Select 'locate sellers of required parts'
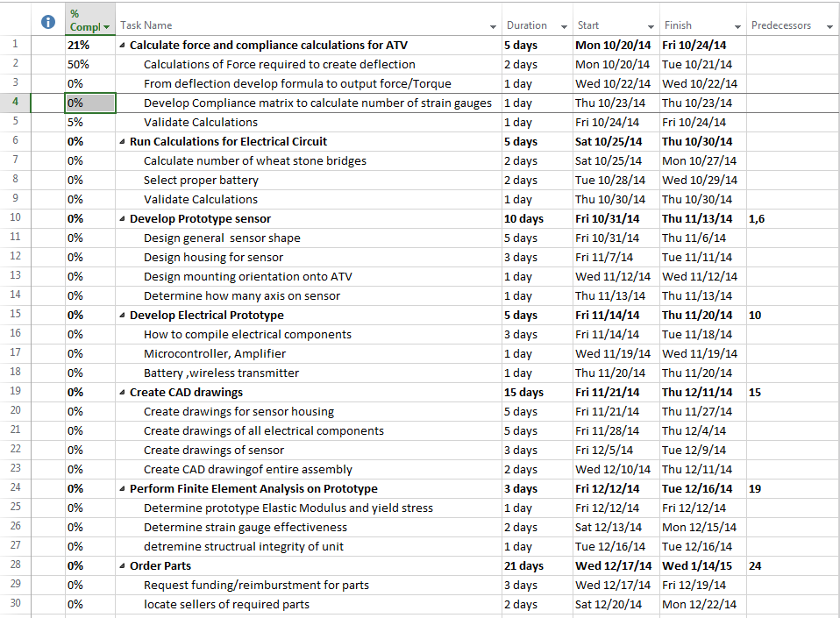 tap(226, 604)
